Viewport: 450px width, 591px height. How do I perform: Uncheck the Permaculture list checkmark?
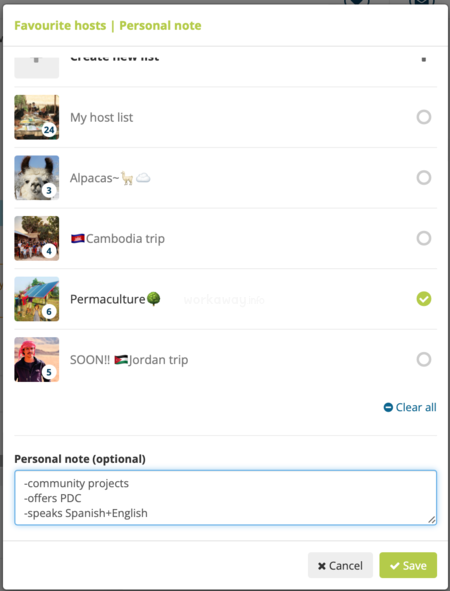(424, 299)
